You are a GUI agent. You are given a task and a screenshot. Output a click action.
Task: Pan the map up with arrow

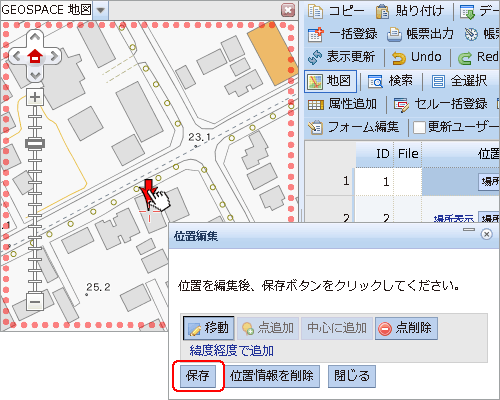point(35,37)
